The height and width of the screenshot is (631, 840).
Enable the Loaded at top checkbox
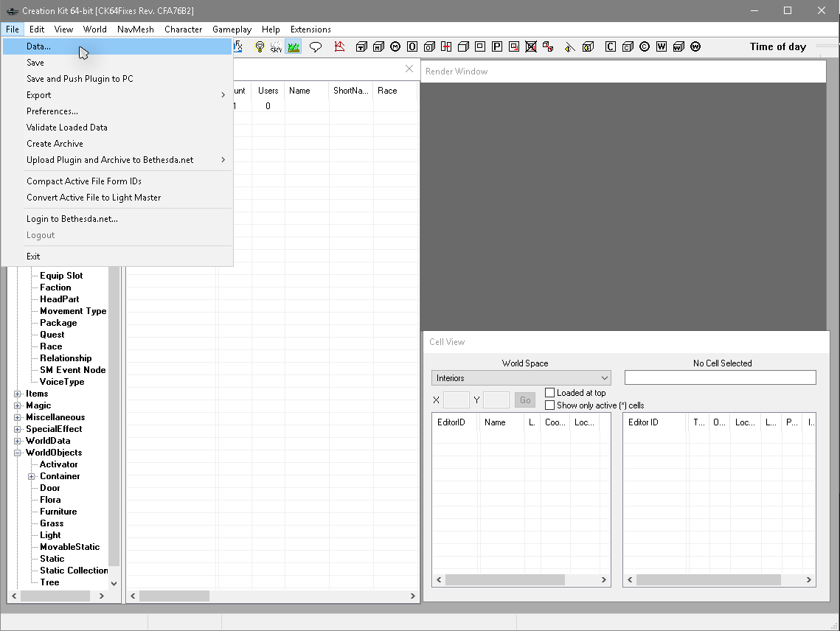550,393
